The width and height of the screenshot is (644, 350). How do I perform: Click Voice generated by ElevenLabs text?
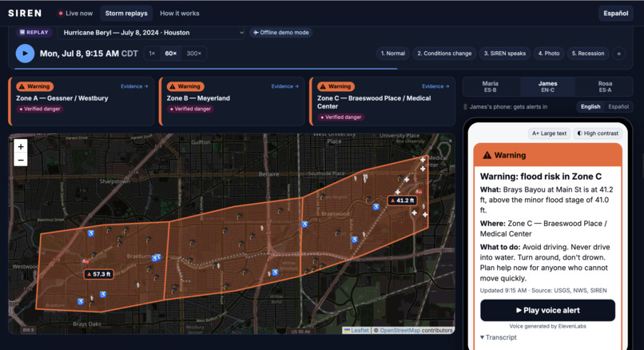click(547, 326)
